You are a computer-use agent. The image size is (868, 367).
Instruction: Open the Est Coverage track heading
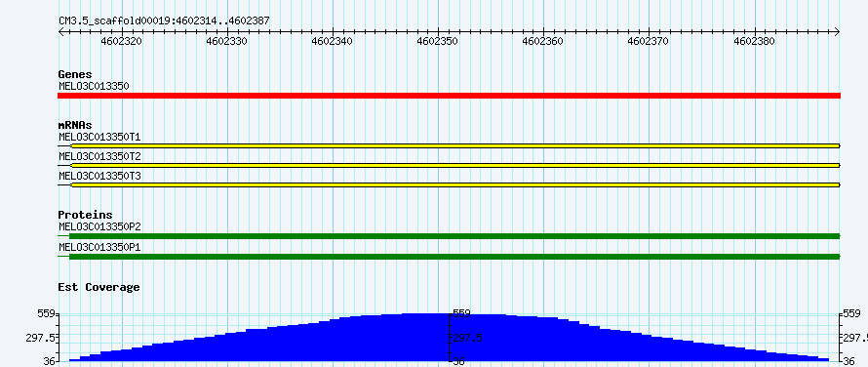pyautogui.click(x=99, y=287)
